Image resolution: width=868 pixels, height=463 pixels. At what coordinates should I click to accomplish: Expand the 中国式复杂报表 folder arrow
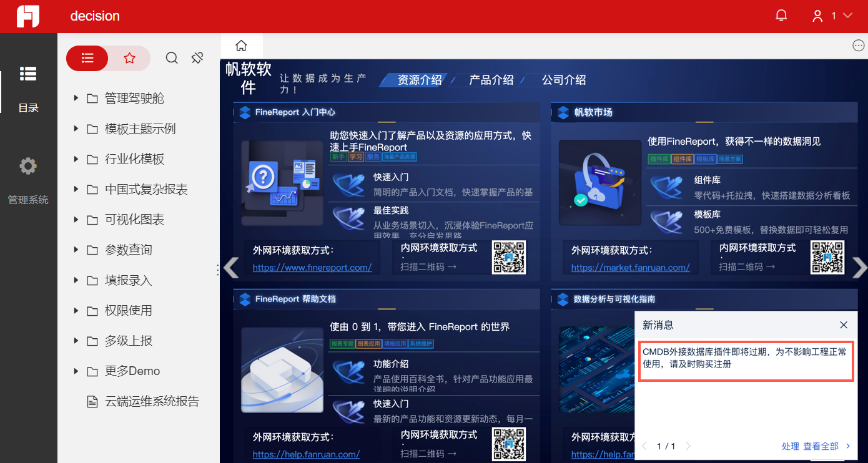(x=76, y=189)
